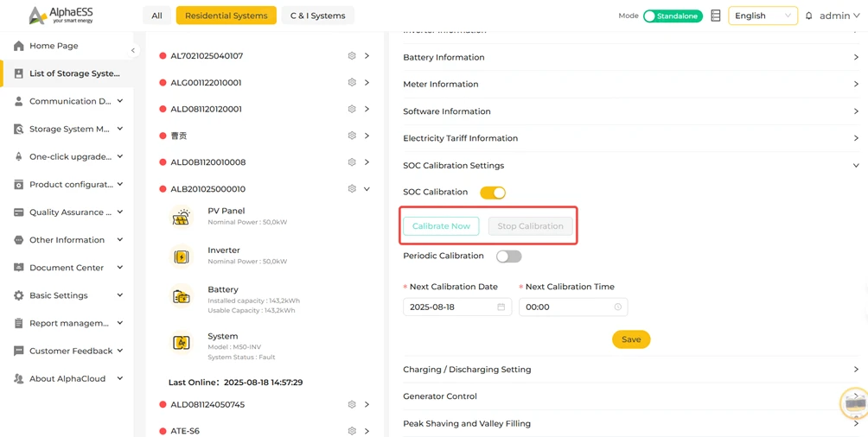Viewport: 868px width, 437px height.
Task: Click the About AlphaCloud icon
Action: pyautogui.click(x=19, y=378)
